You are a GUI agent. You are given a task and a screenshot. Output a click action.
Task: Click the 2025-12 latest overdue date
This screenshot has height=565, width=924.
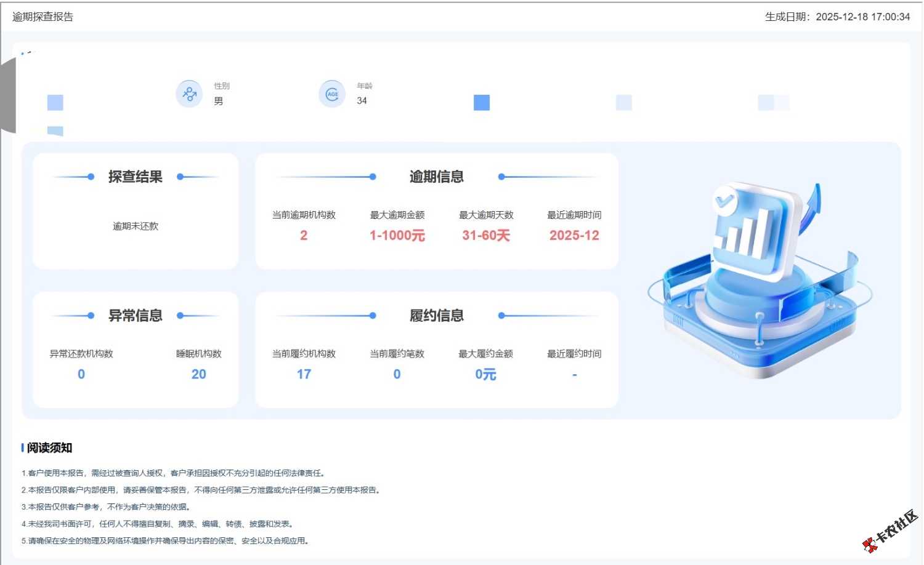[574, 235]
